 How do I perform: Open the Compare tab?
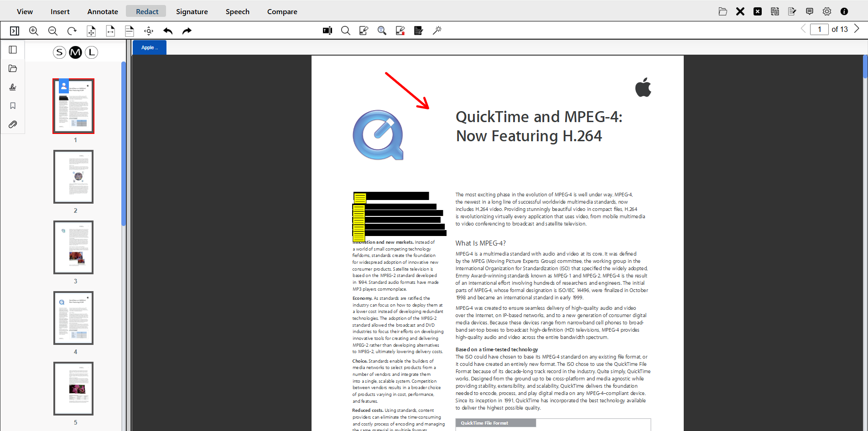(282, 11)
